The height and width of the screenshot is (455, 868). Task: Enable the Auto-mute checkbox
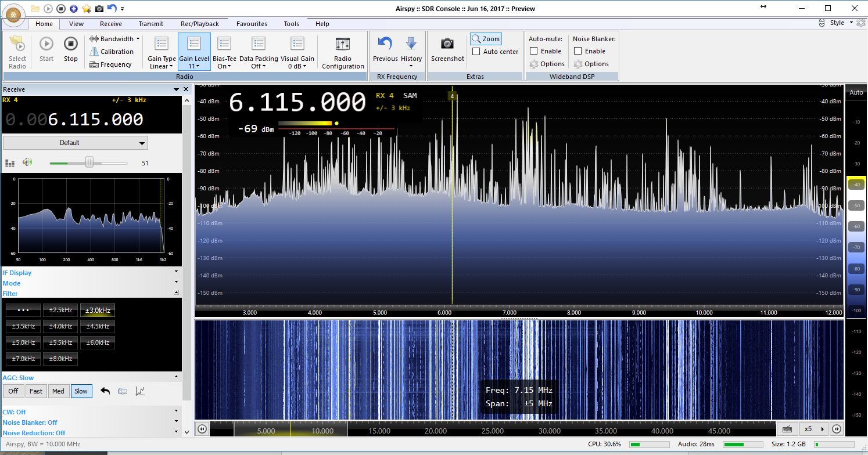click(533, 51)
